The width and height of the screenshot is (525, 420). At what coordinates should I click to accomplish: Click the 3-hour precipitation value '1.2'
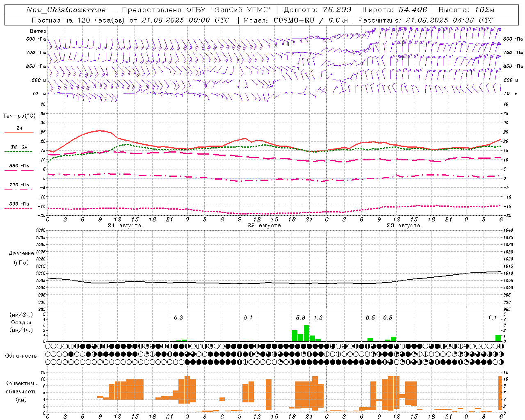point(318,318)
